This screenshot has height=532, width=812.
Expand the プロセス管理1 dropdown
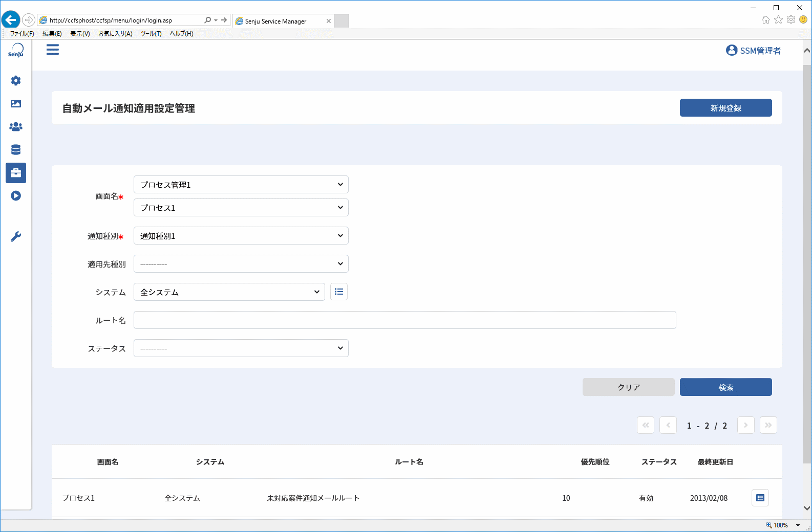(x=241, y=185)
